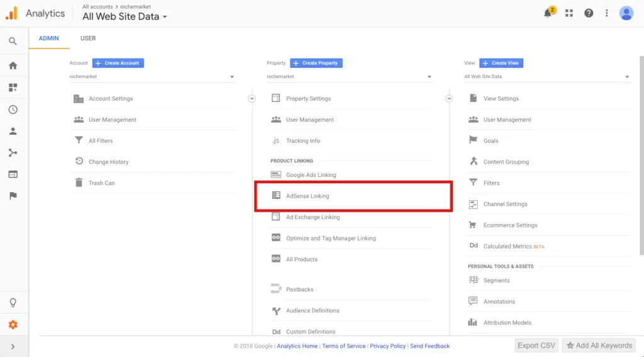Image resolution: width=644 pixels, height=357 pixels.
Task: Click the Add All Keywords button
Action: [x=599, y=346]
